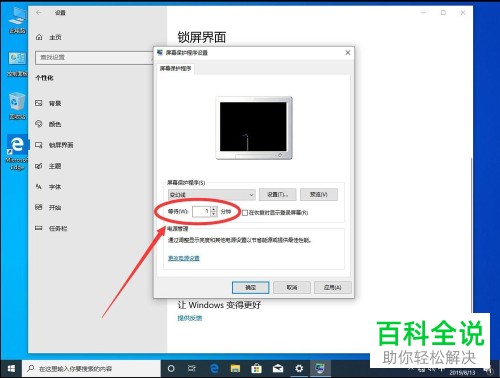The image size is (500, 378).
Task: Close the screen saver settings dialog
Action: (348, 53)
